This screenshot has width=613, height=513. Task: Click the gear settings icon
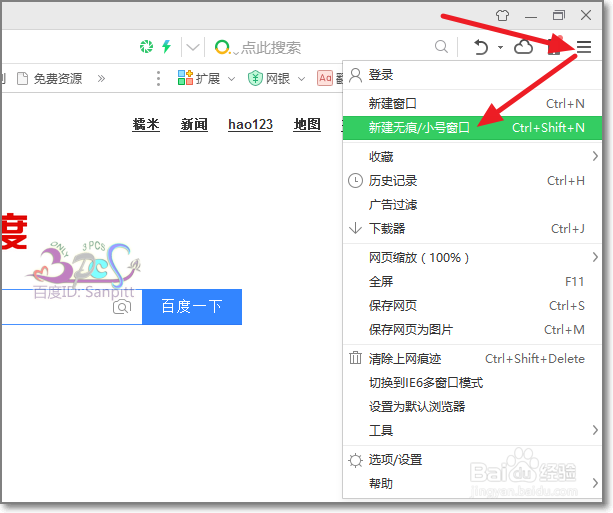coord(355,460)
